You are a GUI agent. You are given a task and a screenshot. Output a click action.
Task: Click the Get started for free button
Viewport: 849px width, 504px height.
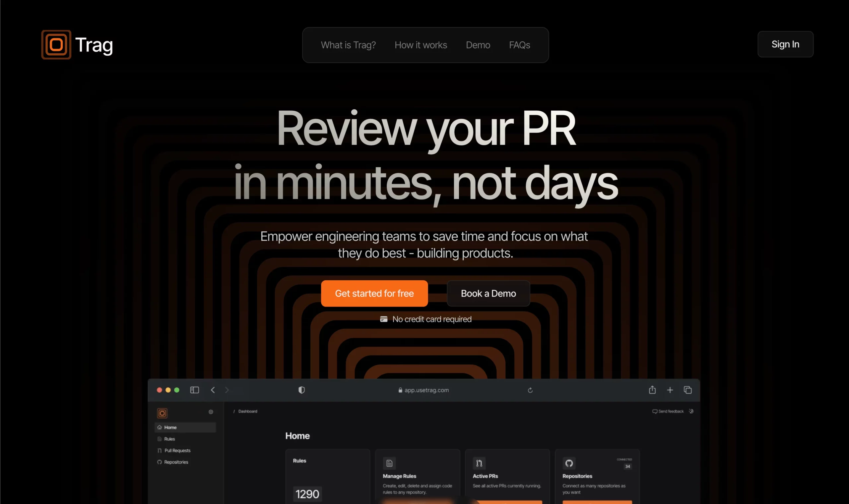pos(374,293)
